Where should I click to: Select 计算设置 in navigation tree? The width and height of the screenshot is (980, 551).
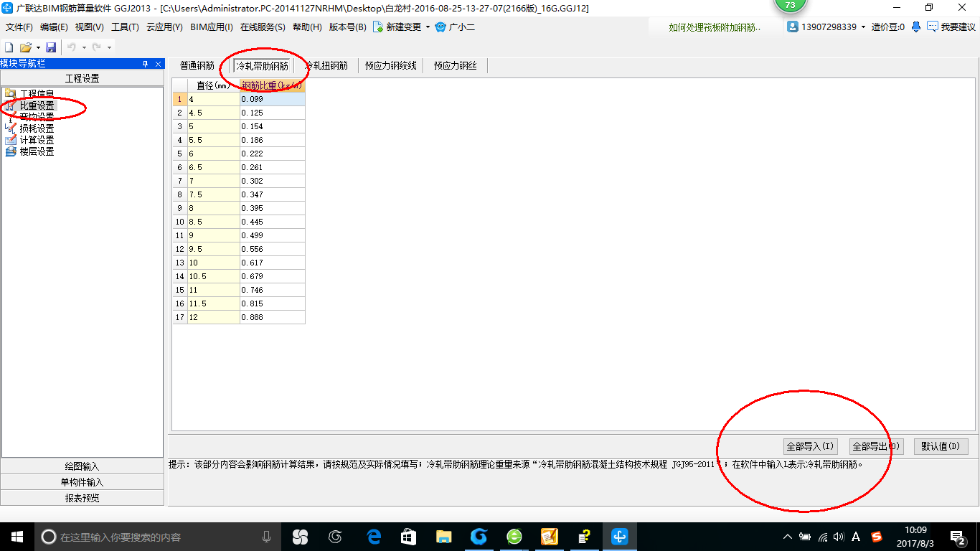[x=37, y=140]
